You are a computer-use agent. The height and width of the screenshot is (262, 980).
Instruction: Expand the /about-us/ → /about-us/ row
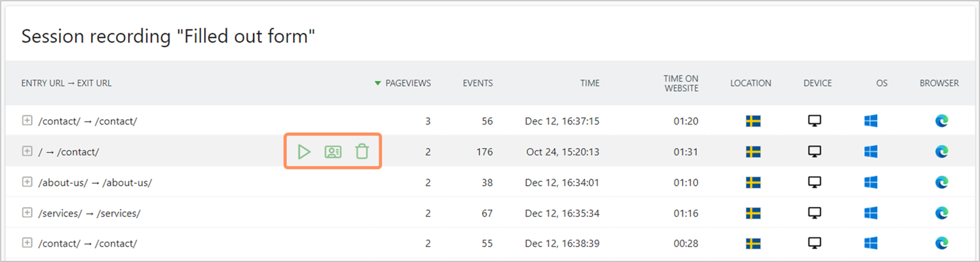(x=27, y=182)
